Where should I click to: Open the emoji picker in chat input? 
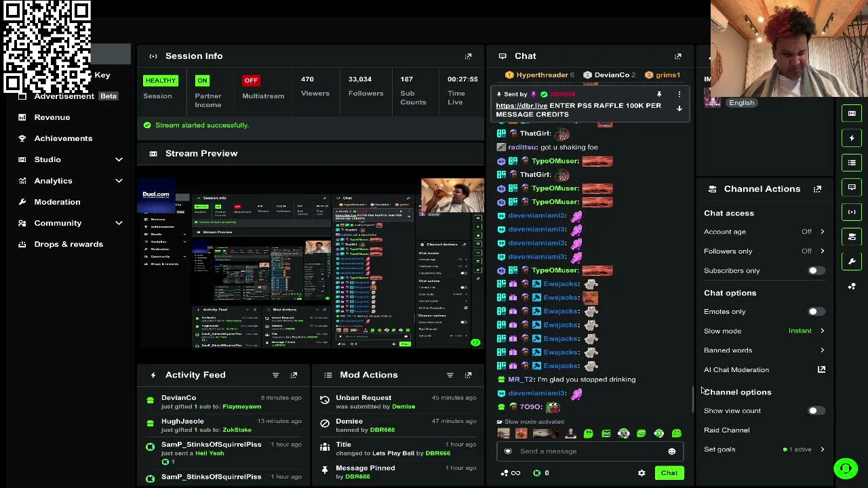click(671, 451)
